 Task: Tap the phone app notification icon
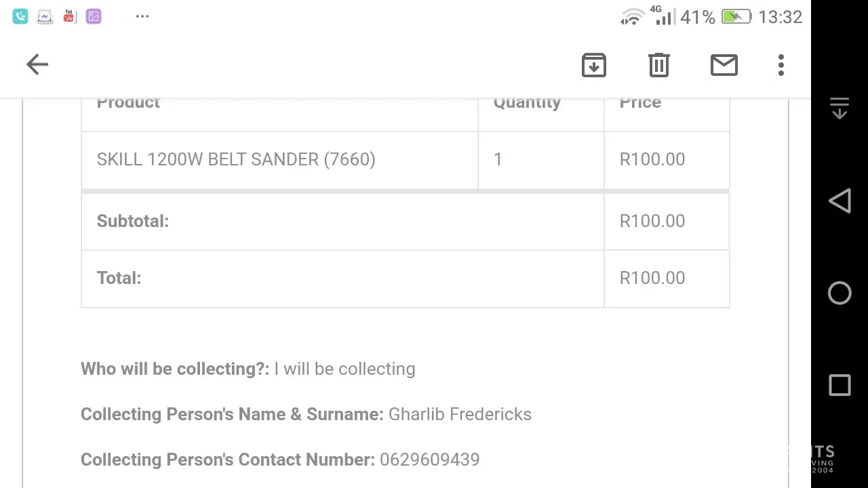coord(20,16)
